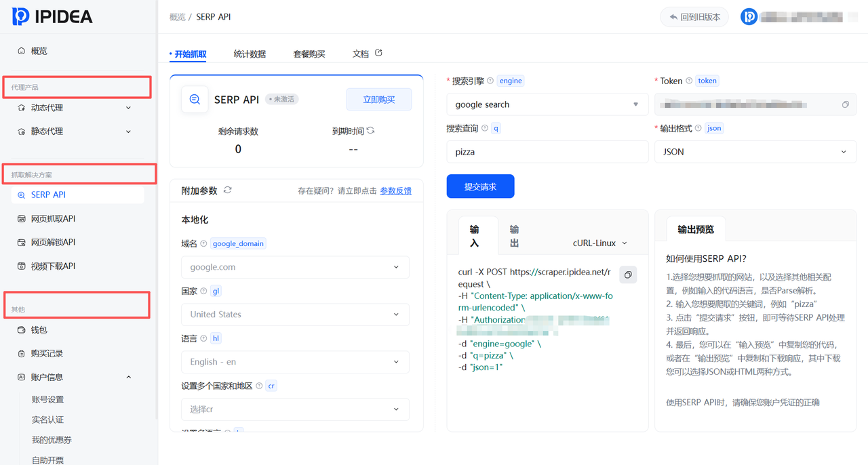Copy the curl code snippet
Image resolution: width=868 pixels, height=465 pixels.
628,275
